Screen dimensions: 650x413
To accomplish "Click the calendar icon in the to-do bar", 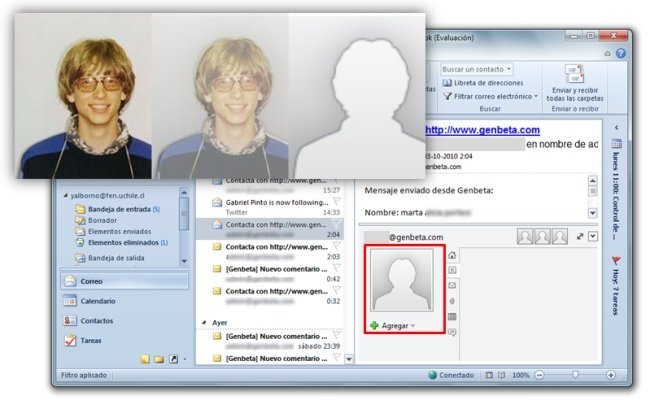I will 616,143.
